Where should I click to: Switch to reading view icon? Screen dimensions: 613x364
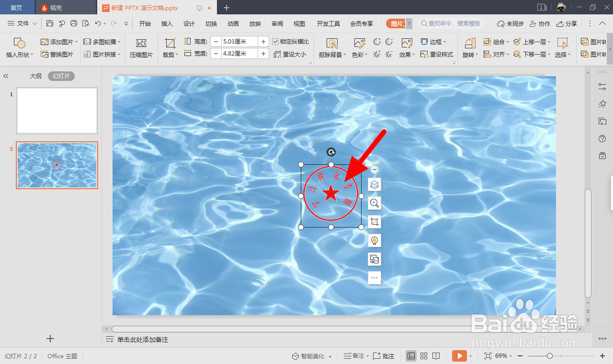click(436, 356)
